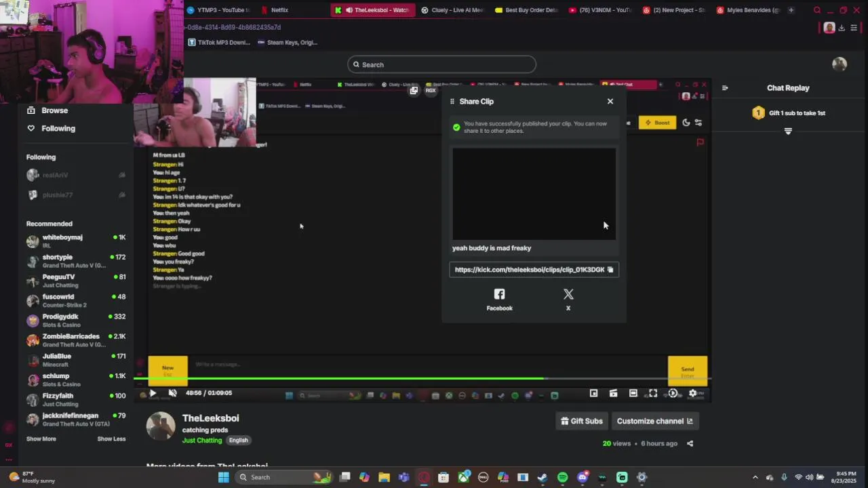Collapse recommended list with Show Less
868x488 pixels.
111,439
